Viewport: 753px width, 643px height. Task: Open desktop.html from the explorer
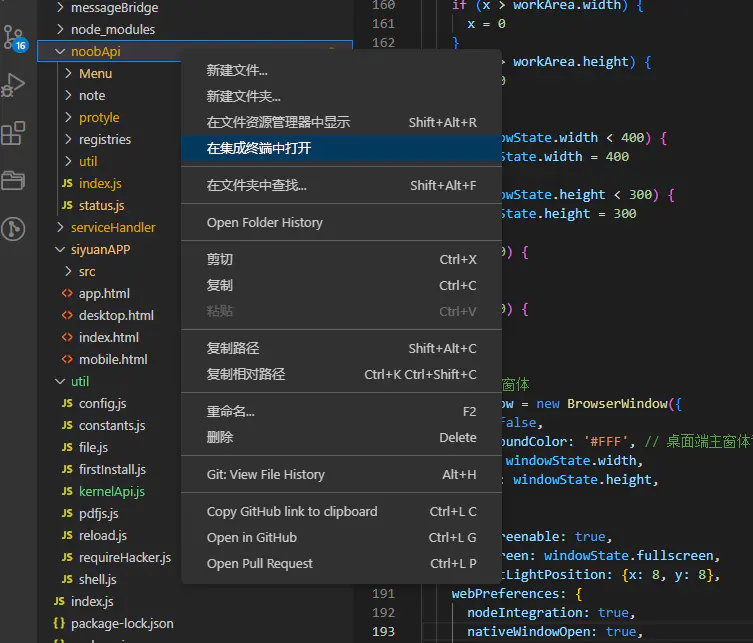(x=116, y=316)
